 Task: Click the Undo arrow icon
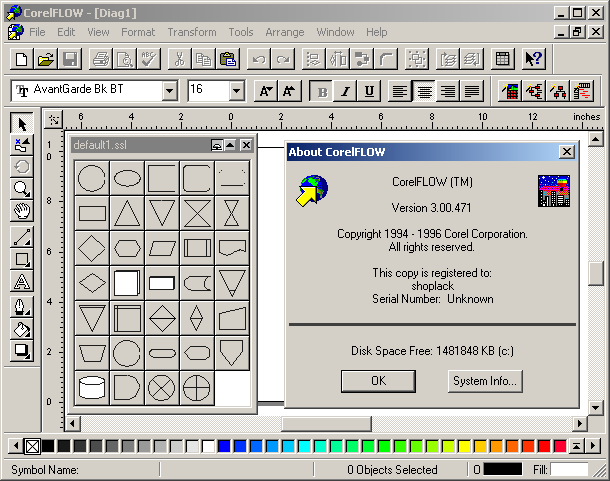point(259,59)
